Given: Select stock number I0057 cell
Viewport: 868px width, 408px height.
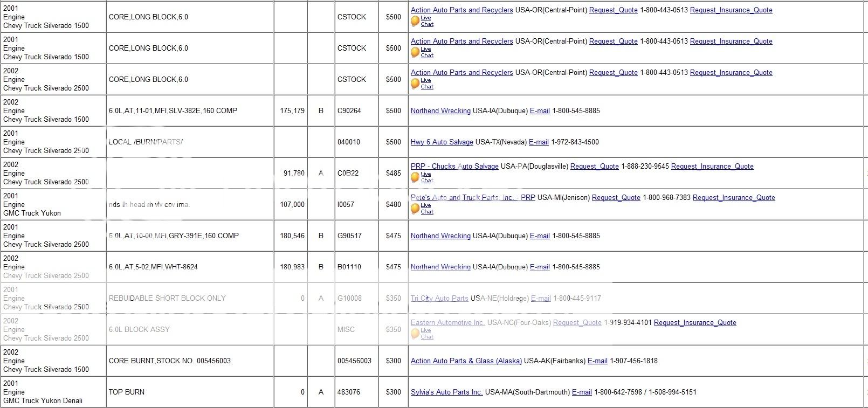Looking at the screenshot, I should tap(356, 204).
